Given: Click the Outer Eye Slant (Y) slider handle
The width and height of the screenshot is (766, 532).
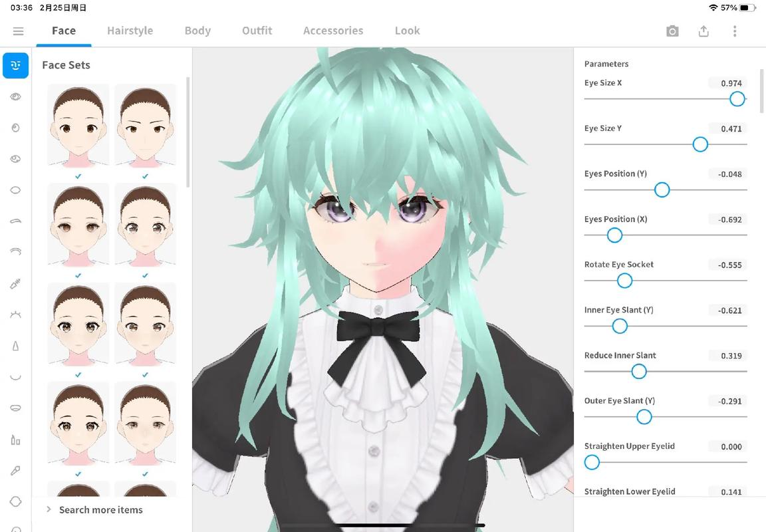Looking at the screenshot, I should click(644, 417).
